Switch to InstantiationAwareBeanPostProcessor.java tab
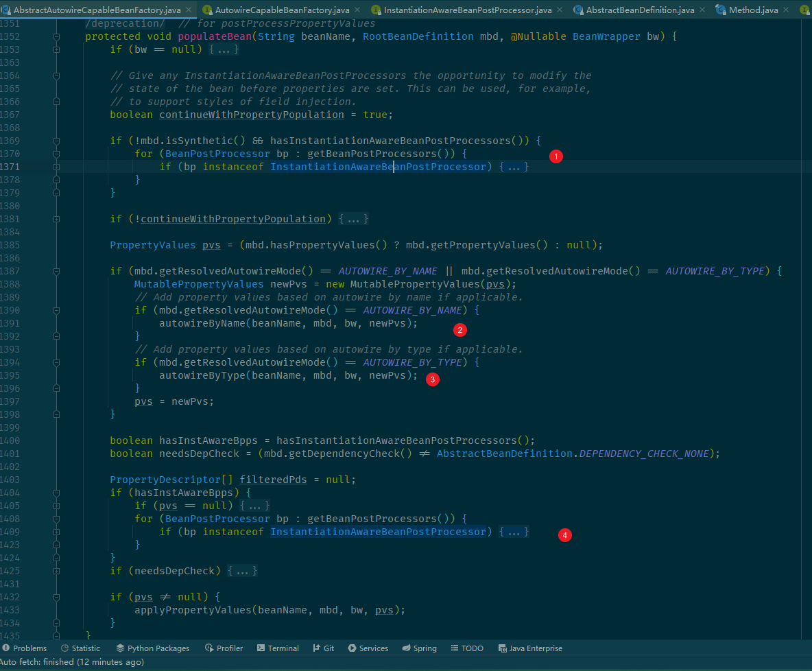 (468, 10)
